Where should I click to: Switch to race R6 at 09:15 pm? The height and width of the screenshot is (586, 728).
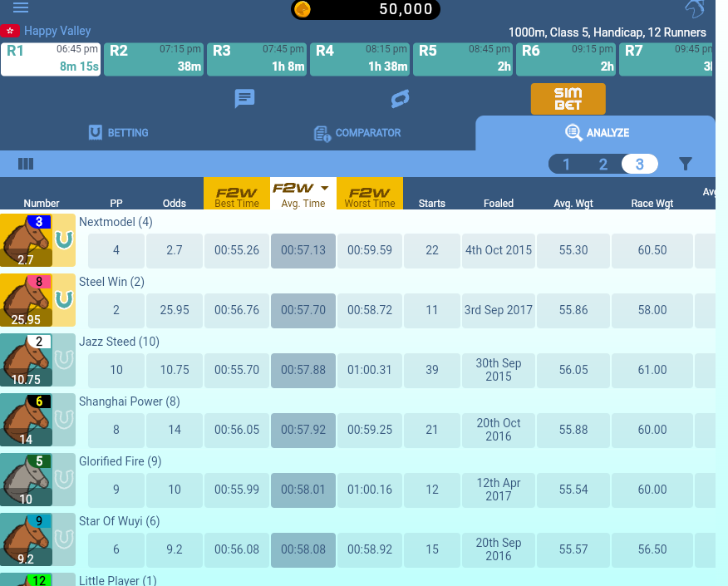tap(566, 59)
